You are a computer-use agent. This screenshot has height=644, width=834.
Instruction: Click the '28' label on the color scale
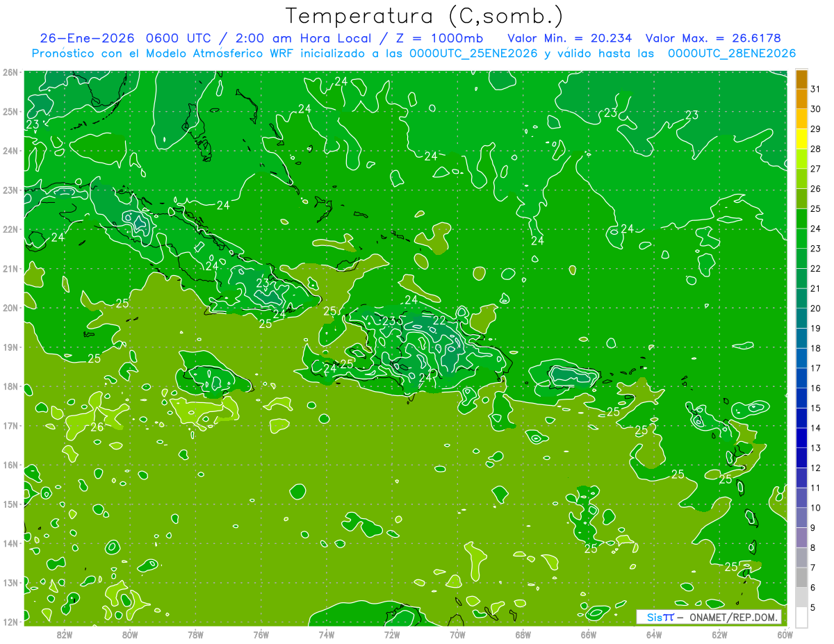(x=815, y=149)
